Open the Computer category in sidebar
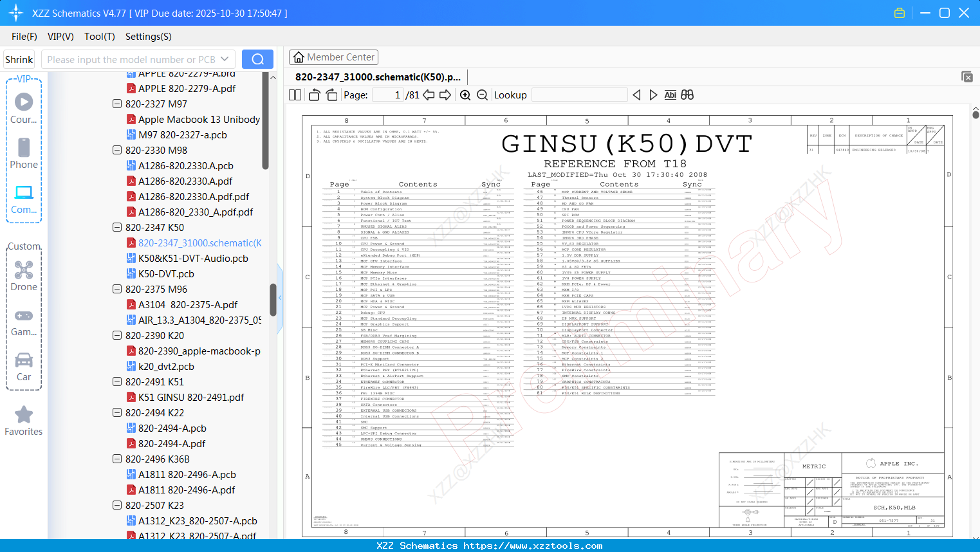 (x=24, y=199)
